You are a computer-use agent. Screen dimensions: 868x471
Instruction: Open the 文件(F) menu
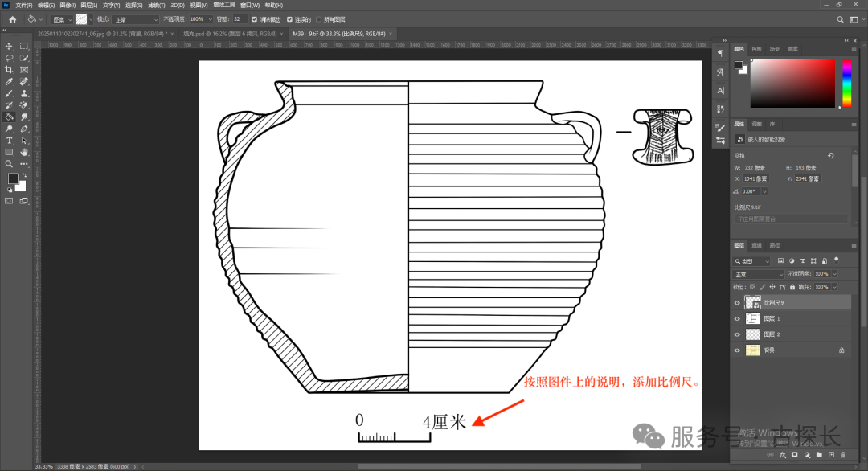24,5
